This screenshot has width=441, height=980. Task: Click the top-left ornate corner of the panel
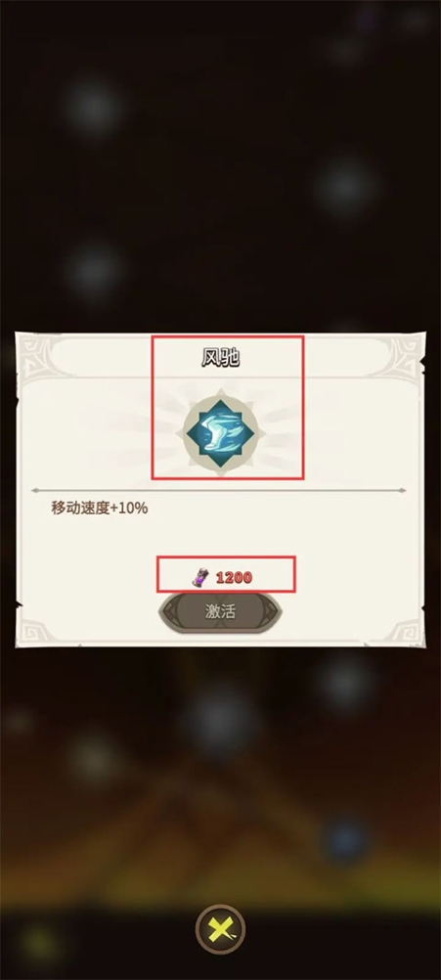(39, 356)
